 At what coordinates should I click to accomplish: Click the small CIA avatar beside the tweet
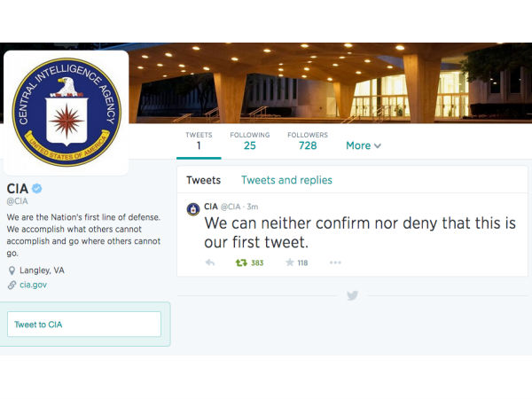click(x=193, y=209)
